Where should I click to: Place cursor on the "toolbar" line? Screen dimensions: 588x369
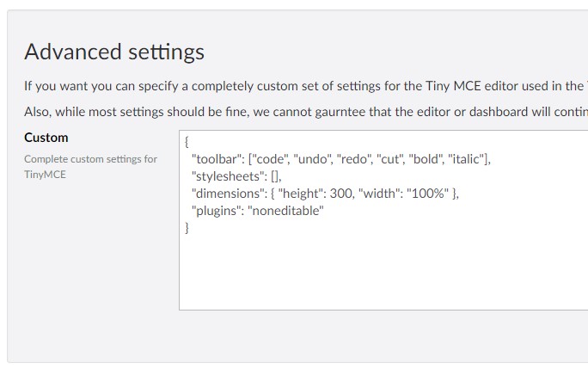(x=341, y=159)
